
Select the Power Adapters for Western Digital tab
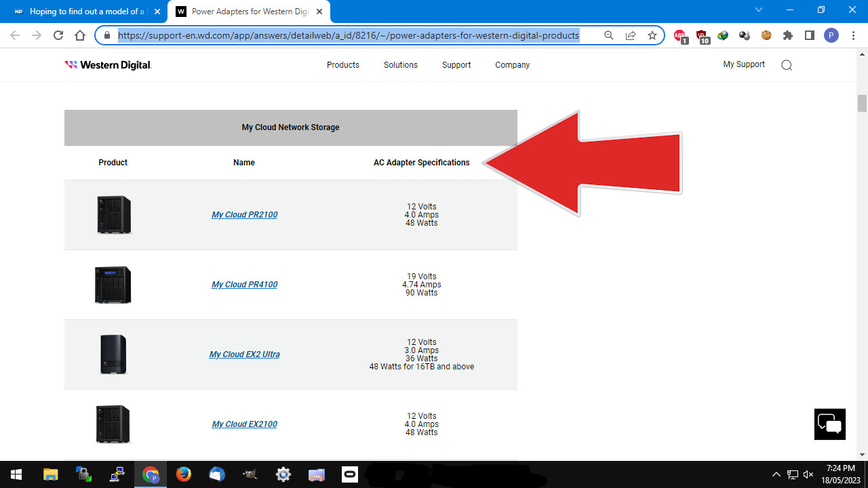click(x=250, y=12)
